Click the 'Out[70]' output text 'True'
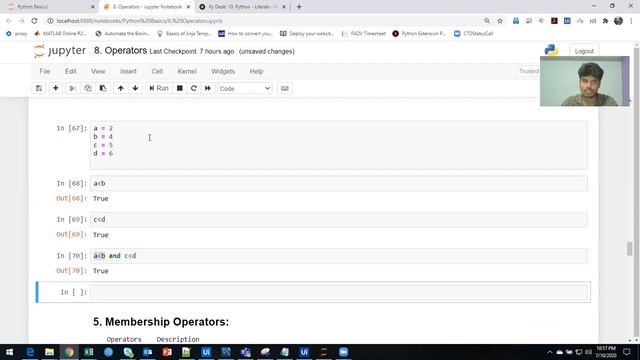 100,271
